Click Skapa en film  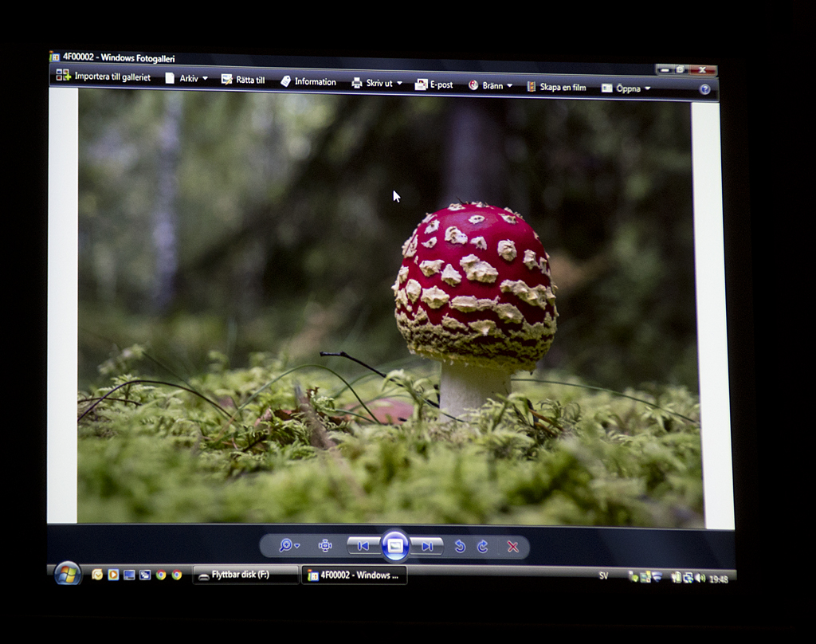point(556,87)
